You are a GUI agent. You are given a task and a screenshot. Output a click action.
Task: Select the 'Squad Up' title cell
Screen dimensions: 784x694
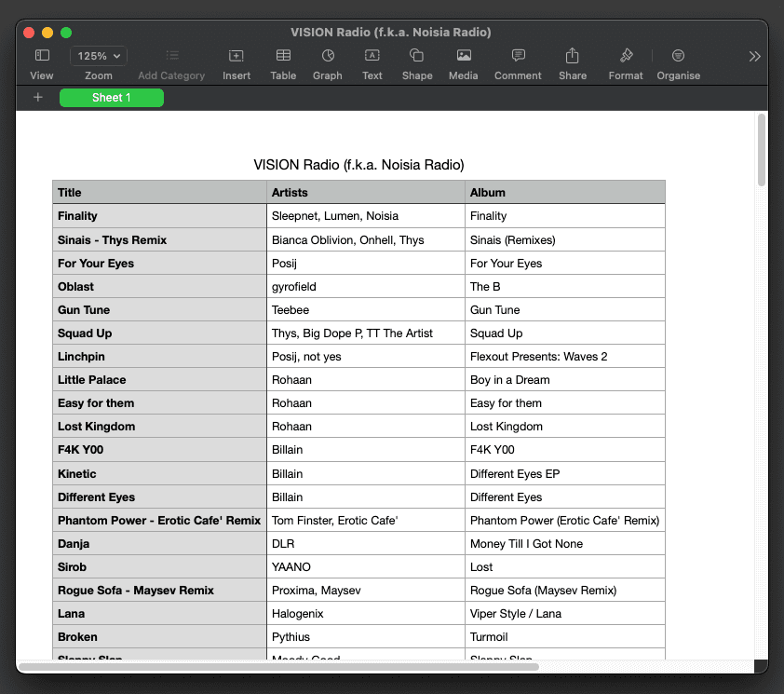pos(159,333)
